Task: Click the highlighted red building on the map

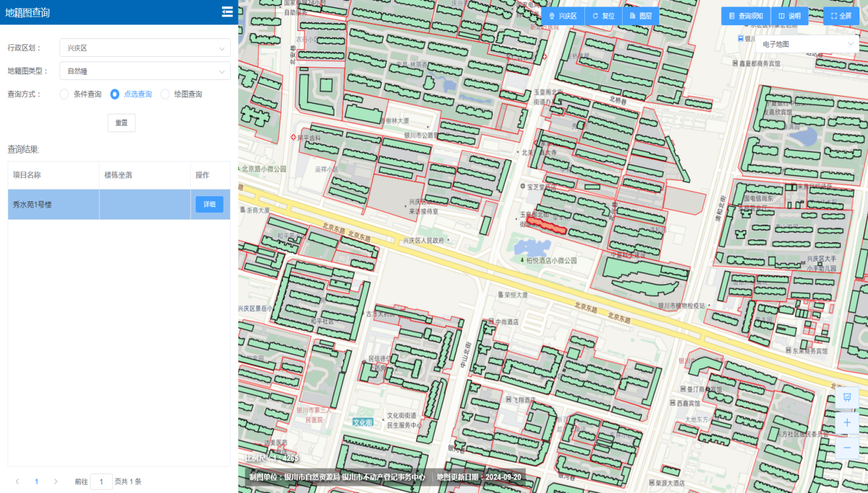Action: 548,226
